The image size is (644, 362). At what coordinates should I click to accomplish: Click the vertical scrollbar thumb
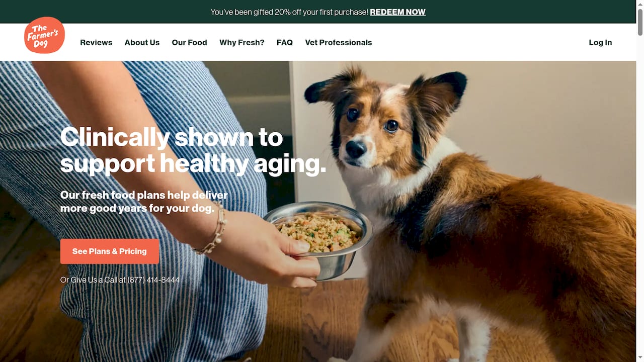640,22
